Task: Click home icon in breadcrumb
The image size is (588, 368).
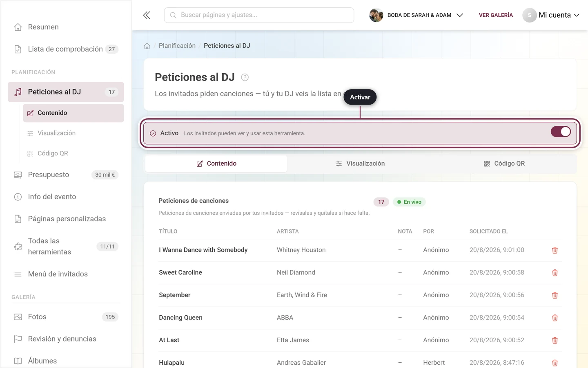Action: click(x=147, y=46)
